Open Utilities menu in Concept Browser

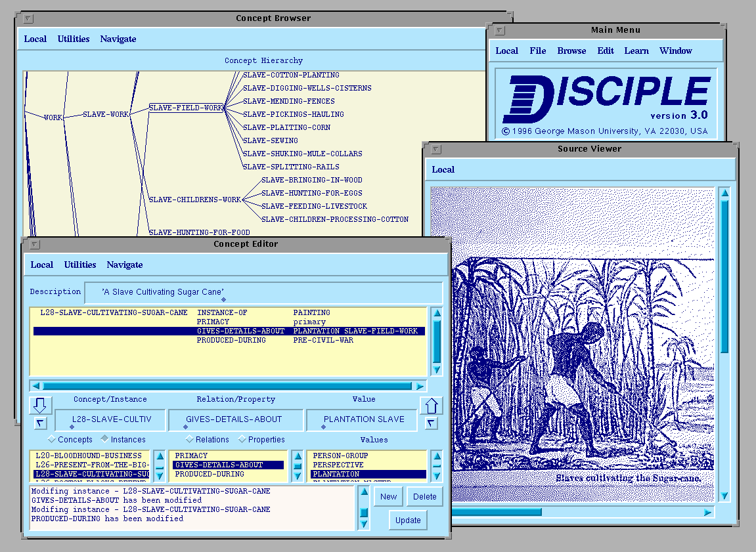pyautogui.click(x=73, y=39)
